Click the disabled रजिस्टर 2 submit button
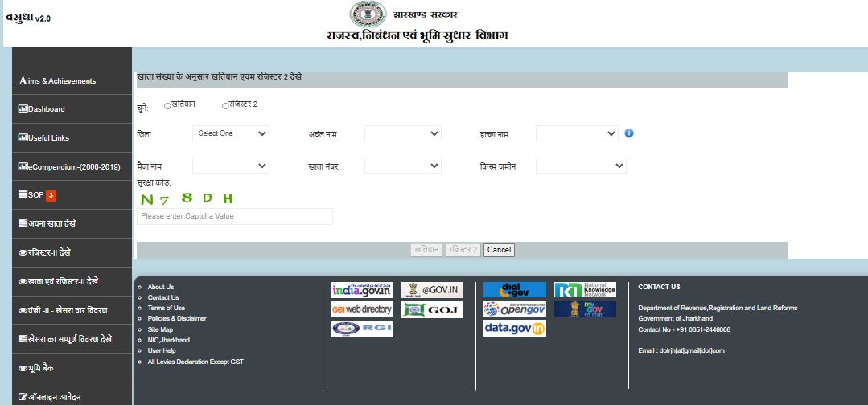Viewport: 868px width, 405px height. coord(463,250)
